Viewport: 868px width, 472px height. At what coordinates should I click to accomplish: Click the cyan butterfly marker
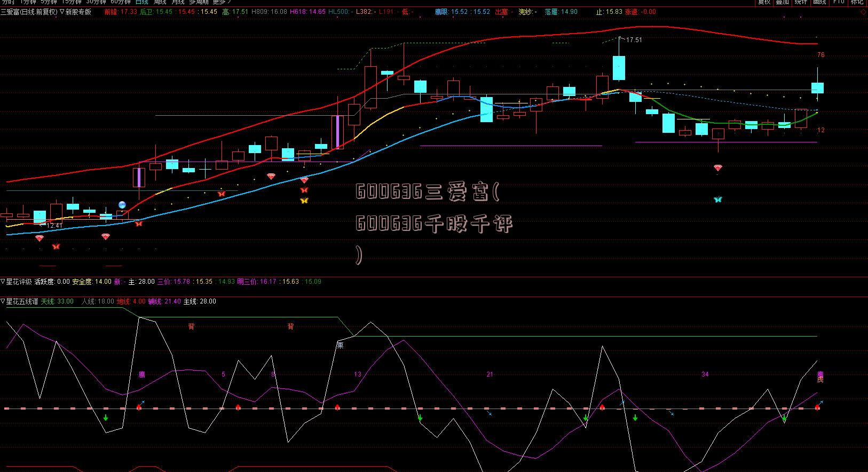(718, 199)
